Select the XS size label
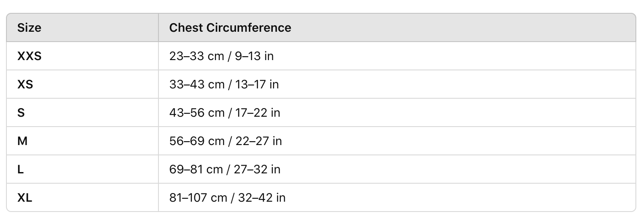Viewport: 644px width, 218px height. pyautogui.click(x=25, y=85)
